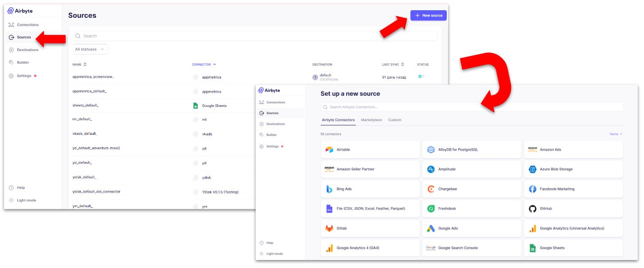
Task: Select the Amazon Seller Partner connector icon
Action: click(329, 169)
